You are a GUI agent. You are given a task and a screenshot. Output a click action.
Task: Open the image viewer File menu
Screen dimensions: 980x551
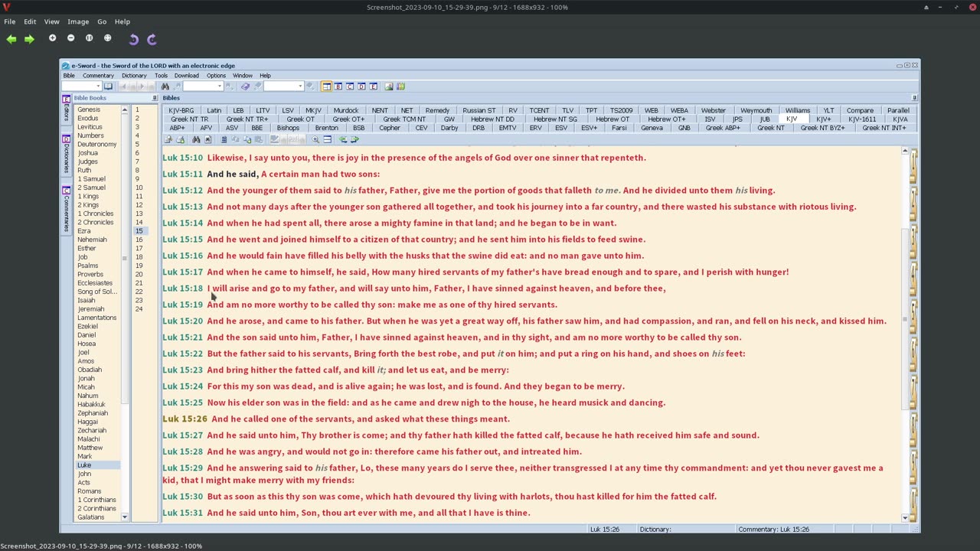(10, 21)
